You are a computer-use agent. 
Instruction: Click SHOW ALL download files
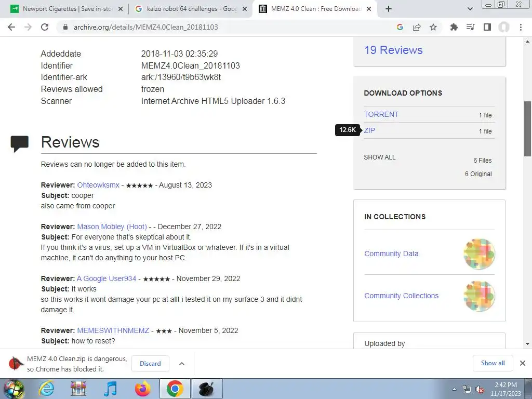(380, 157)
